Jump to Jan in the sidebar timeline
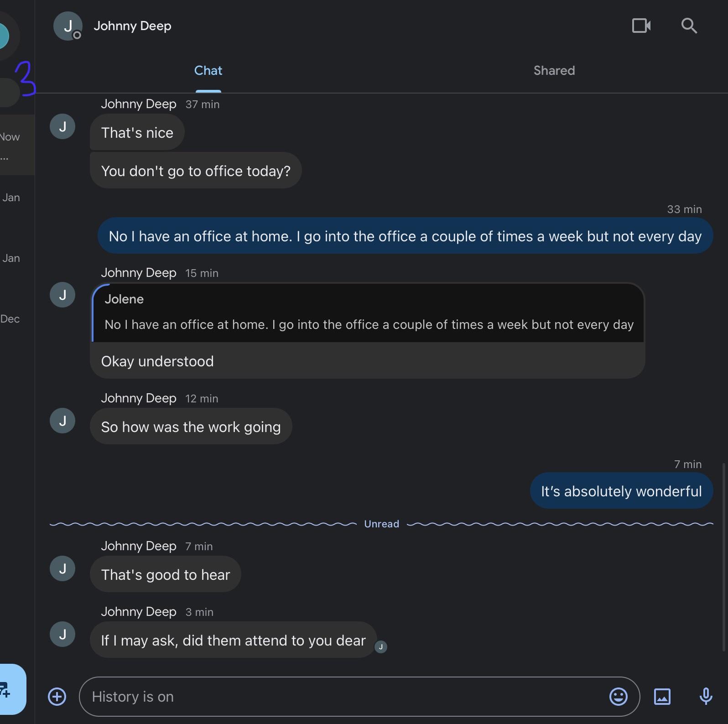728x724 pixels. [x=11, y=197]
